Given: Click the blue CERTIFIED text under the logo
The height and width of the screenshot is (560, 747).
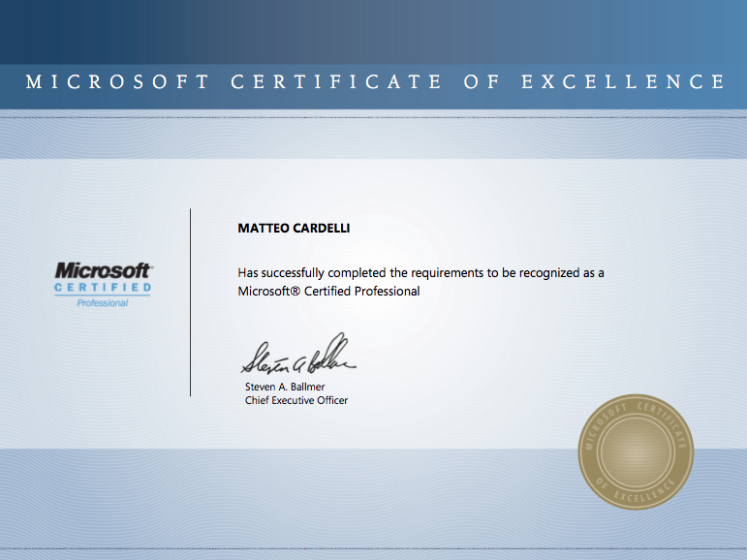Looking at the screenshot, I should tap(103, 288).
